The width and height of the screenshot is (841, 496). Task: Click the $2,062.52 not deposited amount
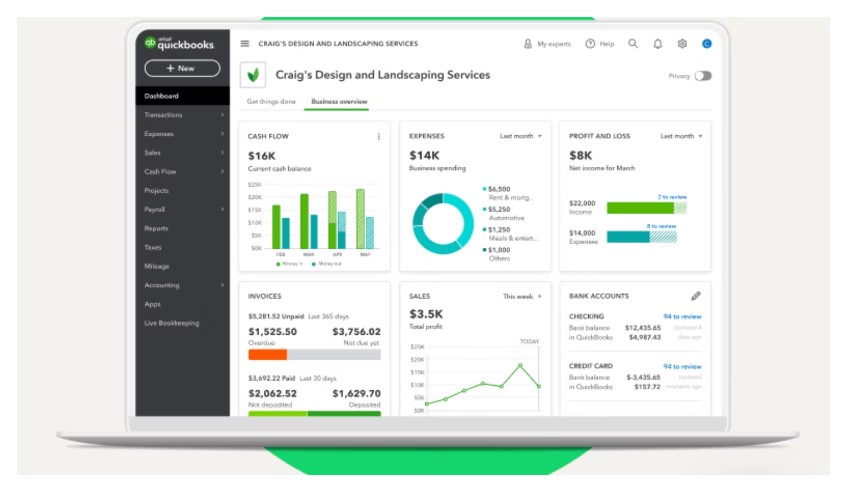pos(272,394)
